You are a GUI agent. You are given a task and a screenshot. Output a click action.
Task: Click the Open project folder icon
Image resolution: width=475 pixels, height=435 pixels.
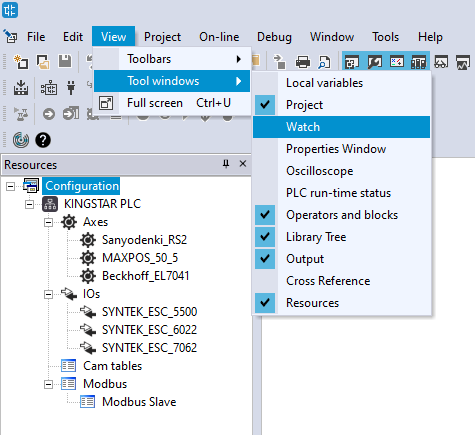point(43,62)
